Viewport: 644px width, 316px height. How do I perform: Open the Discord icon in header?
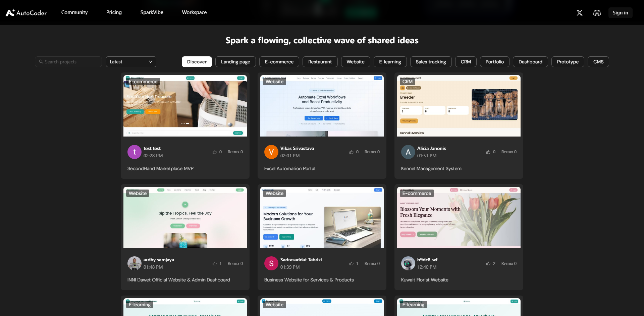click(x=597, y=13)
